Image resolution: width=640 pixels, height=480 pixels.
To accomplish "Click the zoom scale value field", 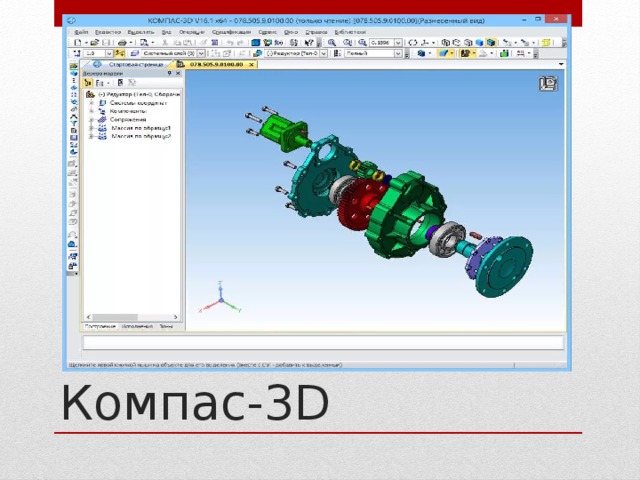I will point(382,42).
